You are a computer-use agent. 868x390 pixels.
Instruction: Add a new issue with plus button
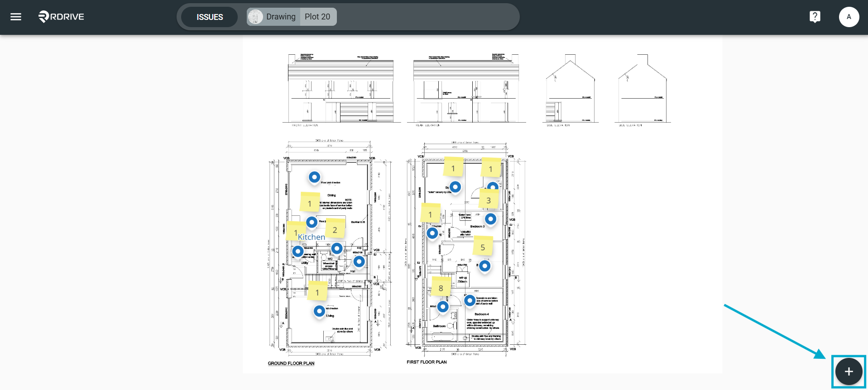pos(849,371)
